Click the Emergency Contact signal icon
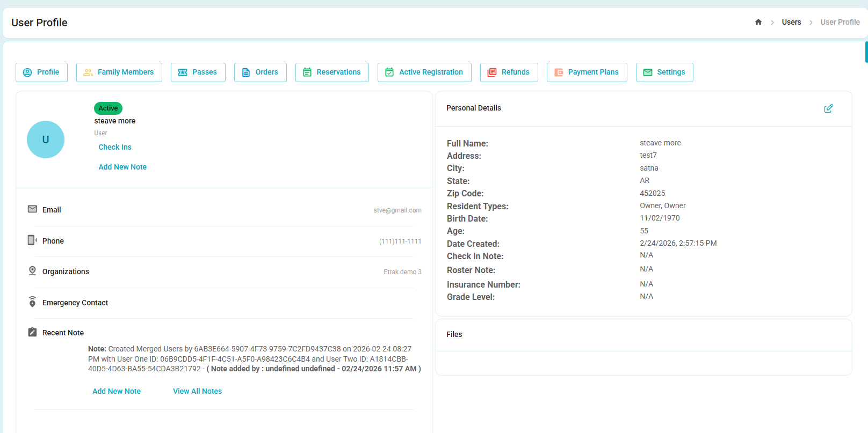This screenshot has height=433, width=868. 32,302
